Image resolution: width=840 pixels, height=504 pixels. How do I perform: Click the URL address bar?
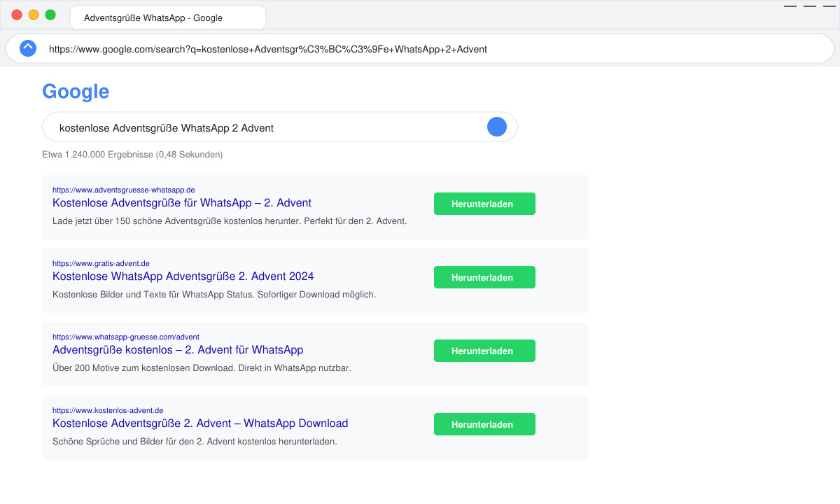(420, 49)
